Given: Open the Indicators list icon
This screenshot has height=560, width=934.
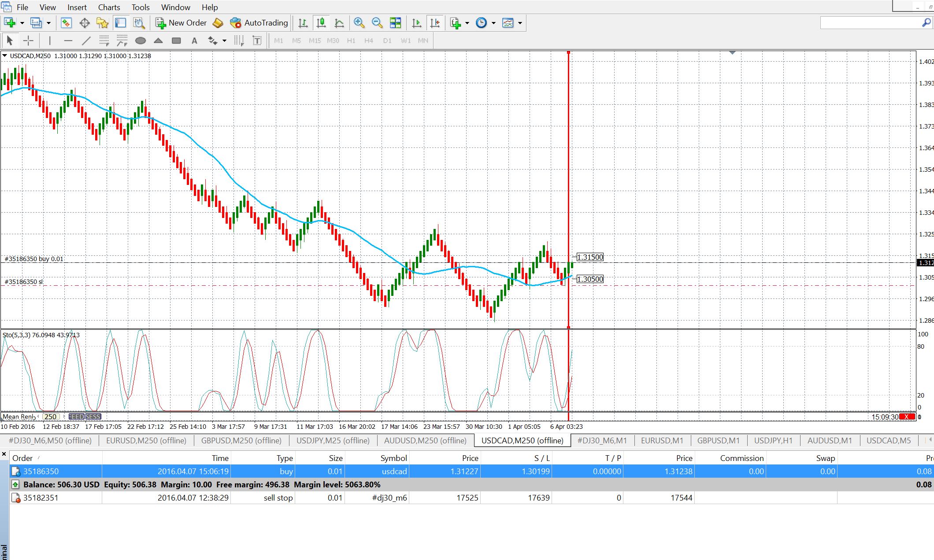Looking at the screenshot, I should pos(456,23).
